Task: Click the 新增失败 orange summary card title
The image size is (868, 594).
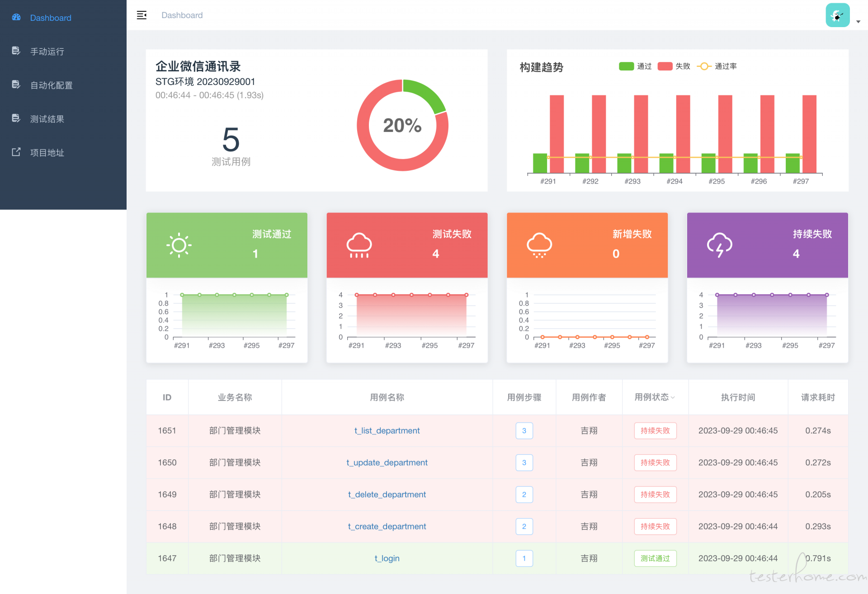Action: [632, 234]
